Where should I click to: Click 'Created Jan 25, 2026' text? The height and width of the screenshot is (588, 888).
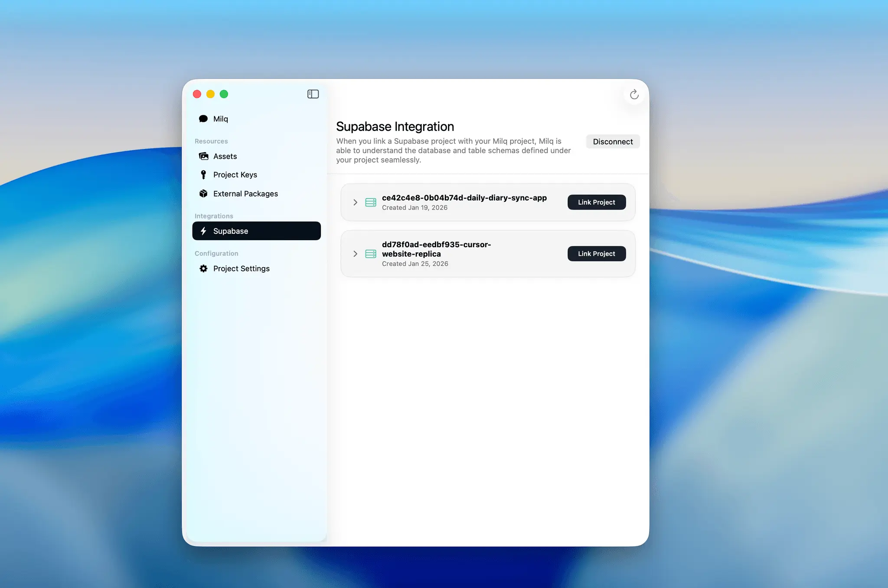415,264
